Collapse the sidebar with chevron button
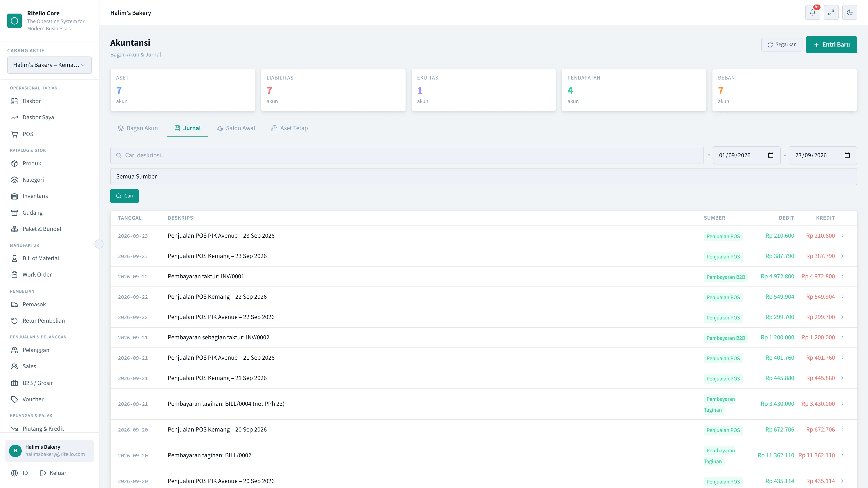The height and width of the screenshot is (488, 868). [99, 244]
